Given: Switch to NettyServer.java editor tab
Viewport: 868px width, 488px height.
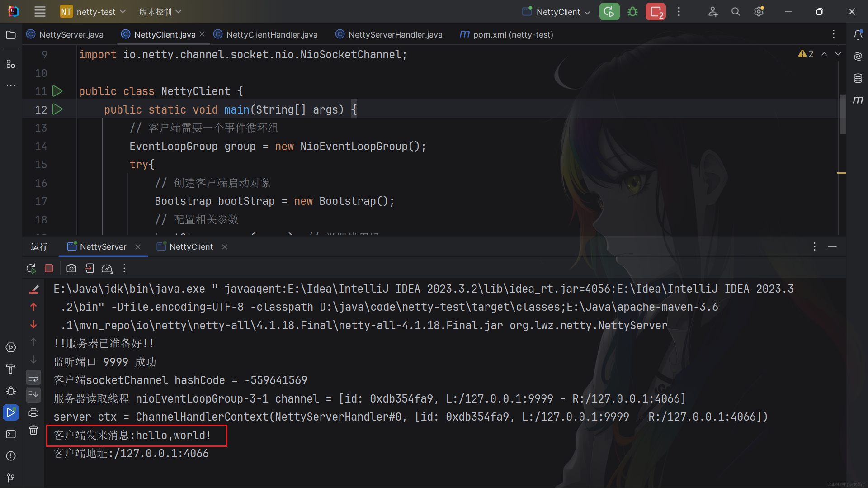Looking at the screenshot, I should pyautogui.click(x=65, y=34).
